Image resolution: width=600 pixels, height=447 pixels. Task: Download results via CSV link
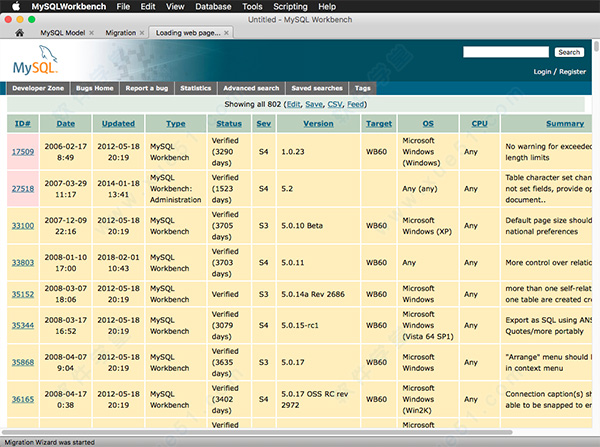click(335, 104)
